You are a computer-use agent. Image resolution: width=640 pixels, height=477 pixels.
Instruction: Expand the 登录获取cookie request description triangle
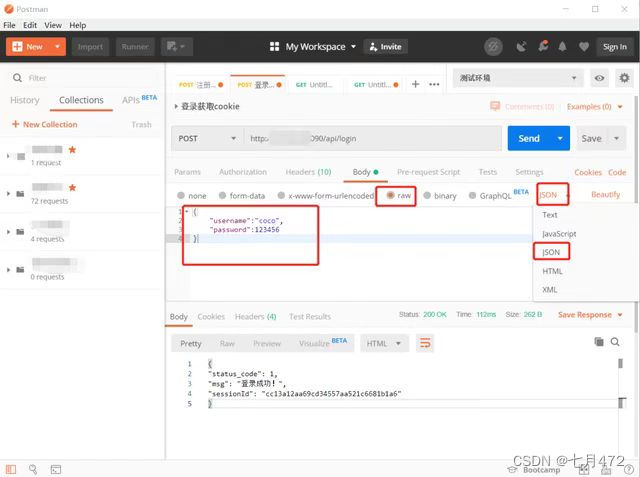(x=176, y=106)
